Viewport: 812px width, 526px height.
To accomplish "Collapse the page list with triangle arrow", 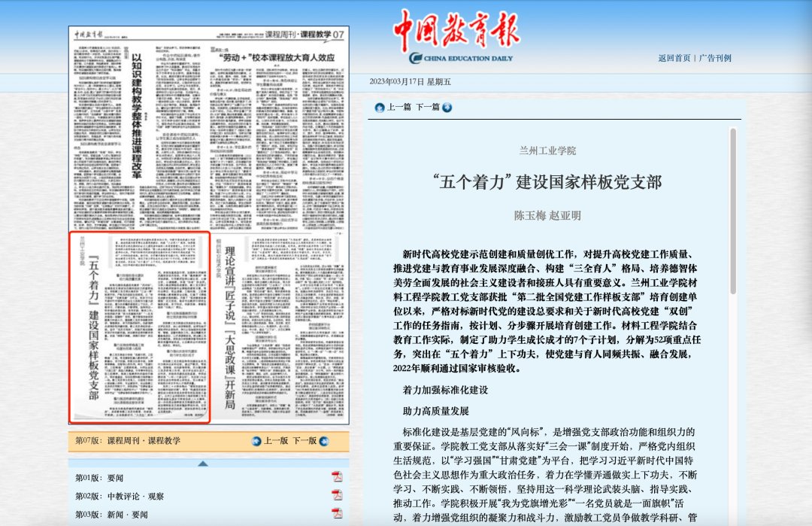I will [203, 463].
